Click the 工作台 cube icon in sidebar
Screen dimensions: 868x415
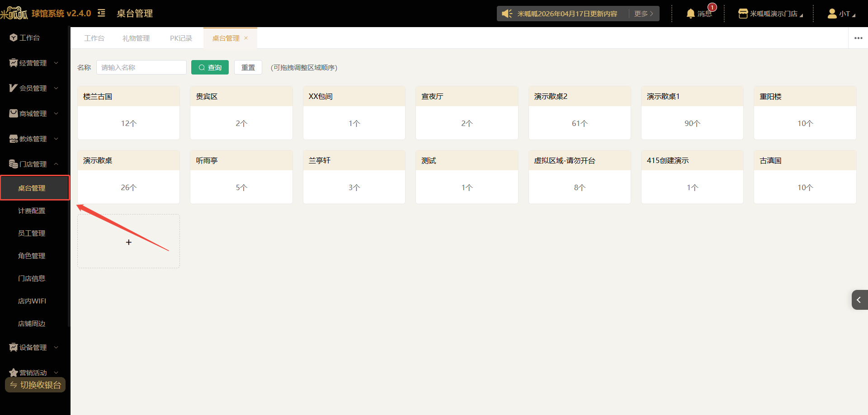[x=14, y=37]
